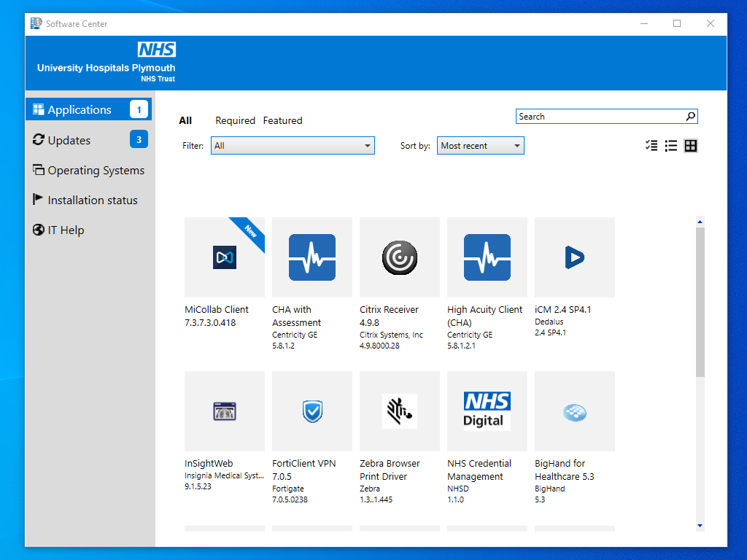This screenshot has width=747, height=560.
Task: Click the 'NHSD' publisher text
Action: pyautogui.click(x=458, y=489)
